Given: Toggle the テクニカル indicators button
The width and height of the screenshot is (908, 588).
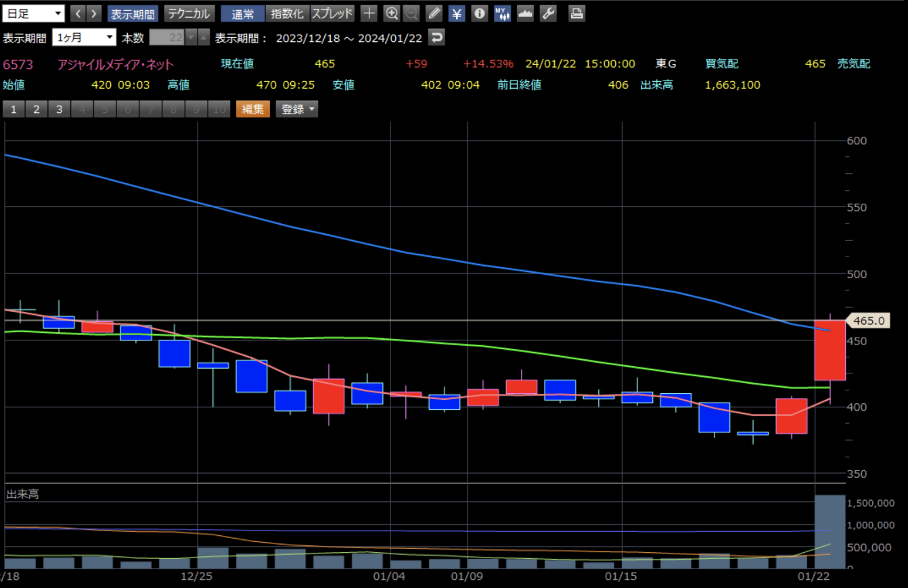Looking at the screenshot, I should [x=189, y=14].
